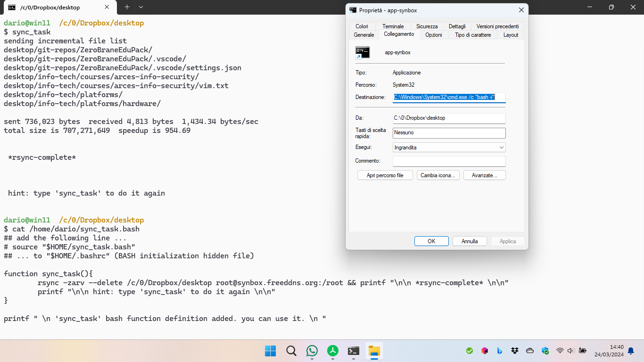Click the battery tray icon
The width and height of the screenshot is (644, 362).
tap(582, 351)
